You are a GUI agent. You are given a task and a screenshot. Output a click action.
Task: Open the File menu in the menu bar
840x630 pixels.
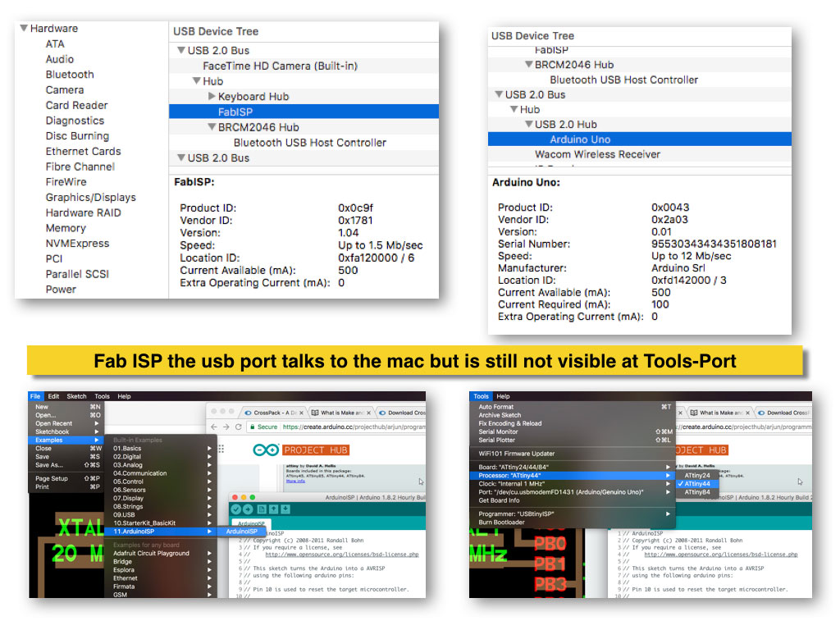(x=35, y=396)
